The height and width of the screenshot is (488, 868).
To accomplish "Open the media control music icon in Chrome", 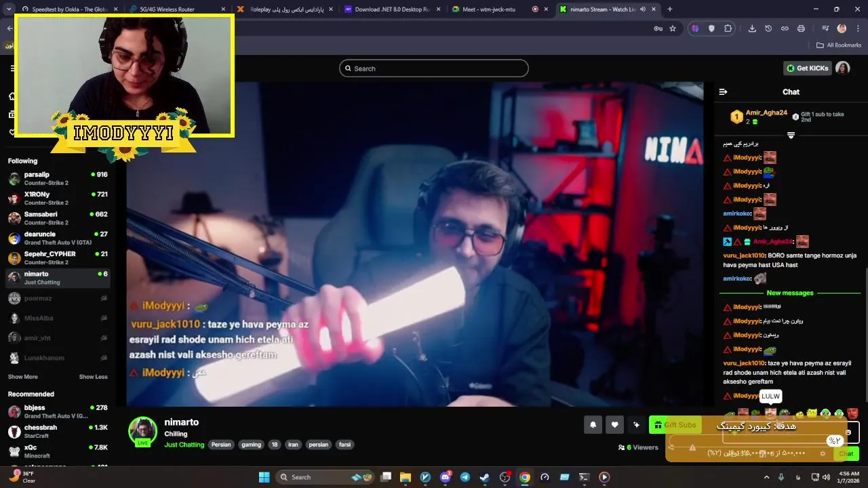I will point(825,28).
